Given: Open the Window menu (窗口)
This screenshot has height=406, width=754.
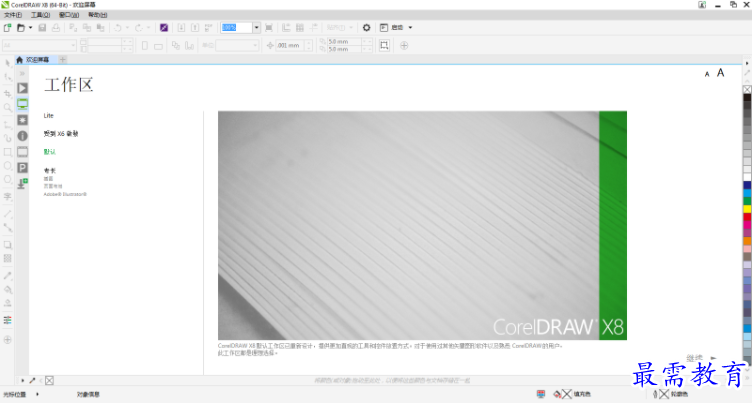Looking at the screenshot, I should pyautogui.click(x=69, y=15).
